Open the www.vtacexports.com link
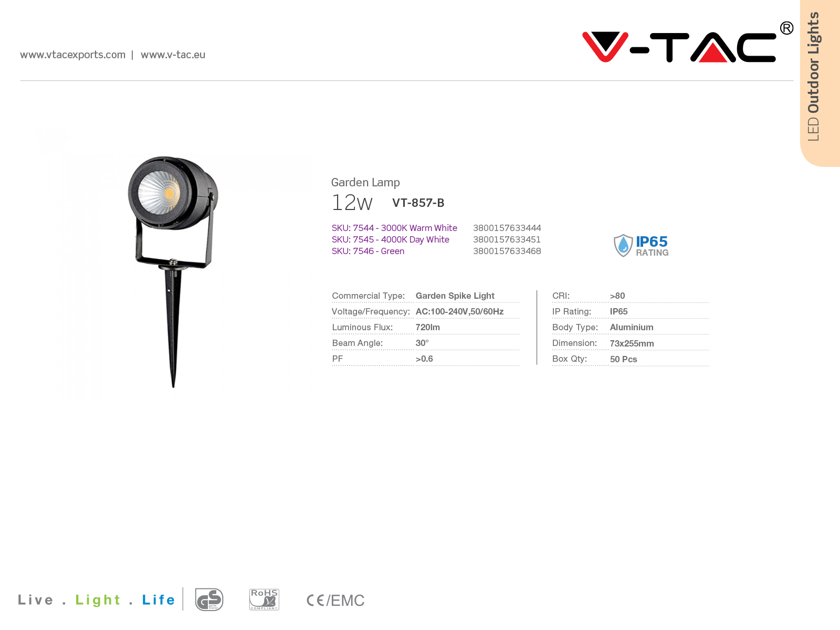Screen dimensions: 840x630 [x=72, y=55]
